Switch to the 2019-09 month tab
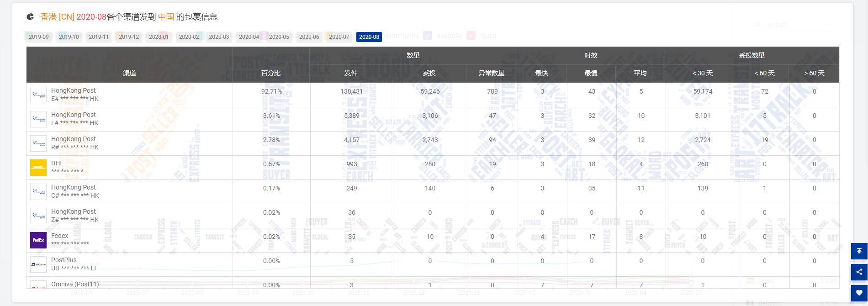This screenshot has height=306, width=868. tap(39, 37)
